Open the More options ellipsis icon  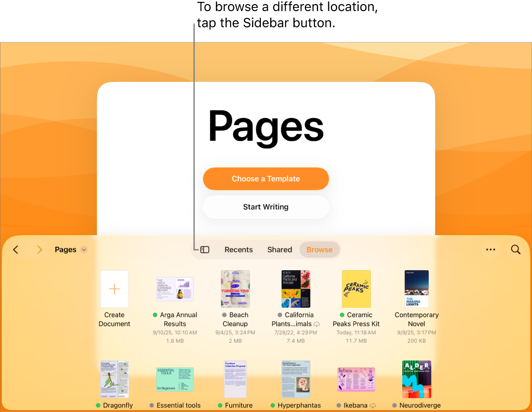point(491,249)
